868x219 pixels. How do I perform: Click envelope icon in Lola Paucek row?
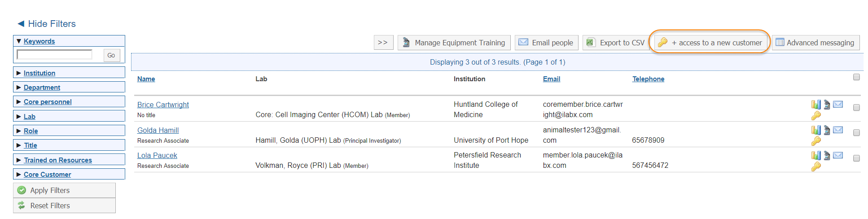(838, 155)
